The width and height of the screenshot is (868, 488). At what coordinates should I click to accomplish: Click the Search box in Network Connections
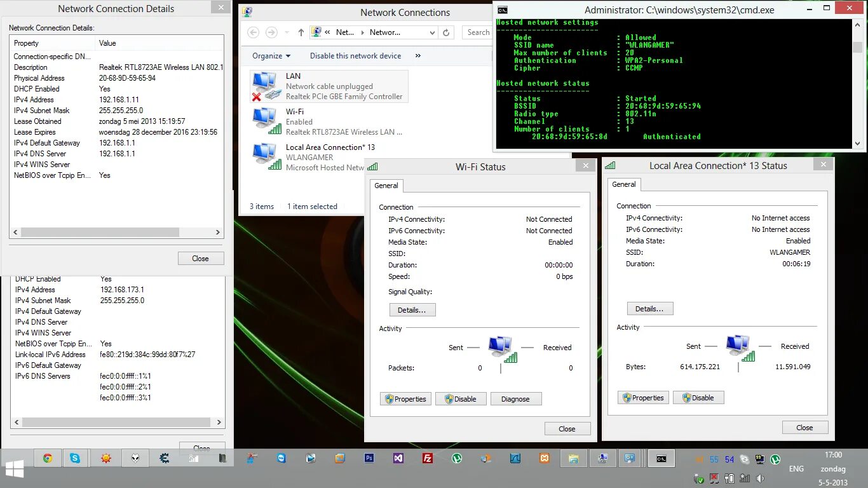pyautogui.click(x=477, y=32)
